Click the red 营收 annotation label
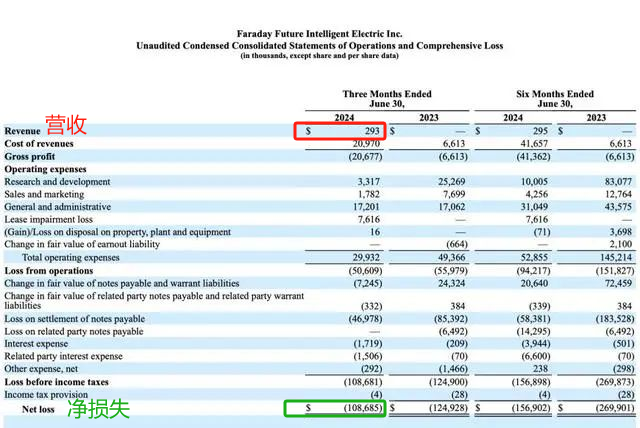Image resolution: width=640 pixels, height=428 pixels. (66, 125)
